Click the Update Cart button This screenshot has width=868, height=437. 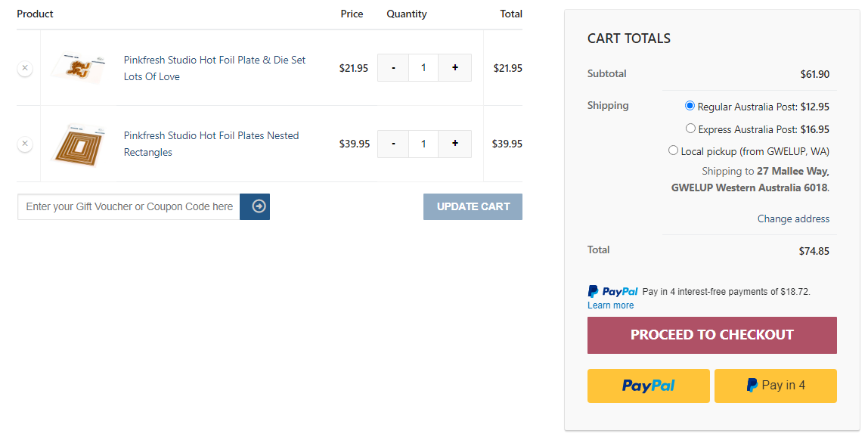click(473, 206)
